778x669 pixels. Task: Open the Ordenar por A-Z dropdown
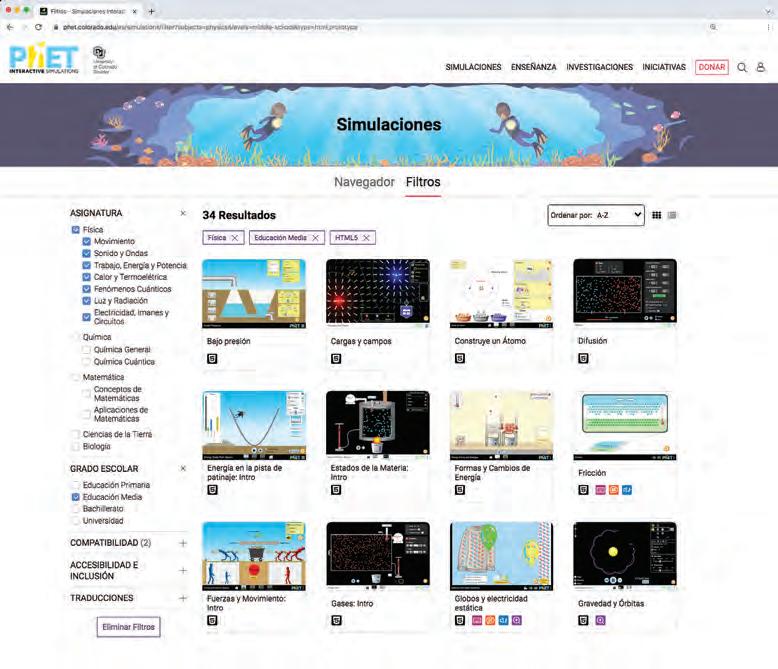coord(596,215)
